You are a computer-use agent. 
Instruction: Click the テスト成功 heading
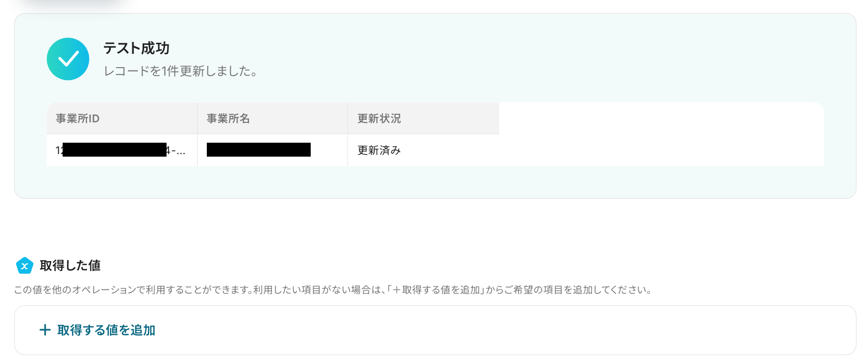point(136,48)
